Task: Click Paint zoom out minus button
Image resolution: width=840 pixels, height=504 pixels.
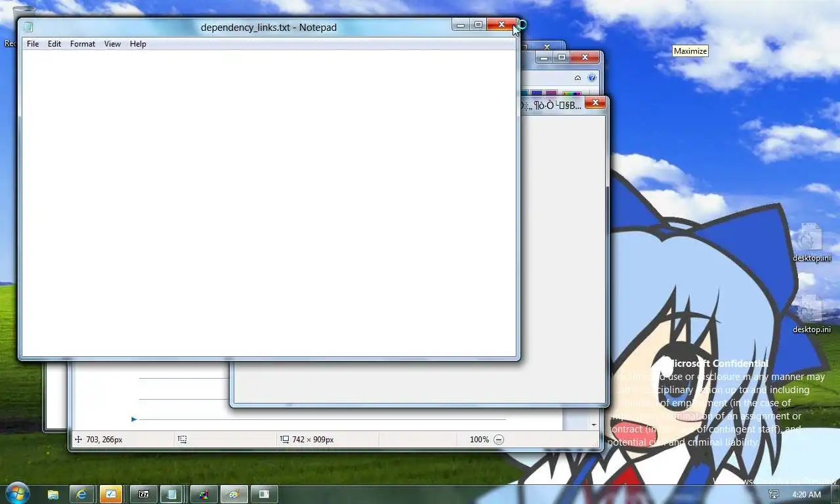Action: pos(499,440)
